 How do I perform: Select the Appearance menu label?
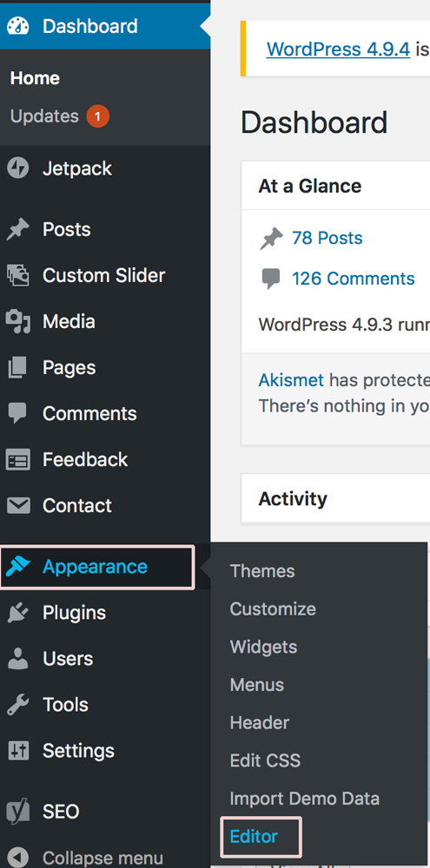pos(95,567)
